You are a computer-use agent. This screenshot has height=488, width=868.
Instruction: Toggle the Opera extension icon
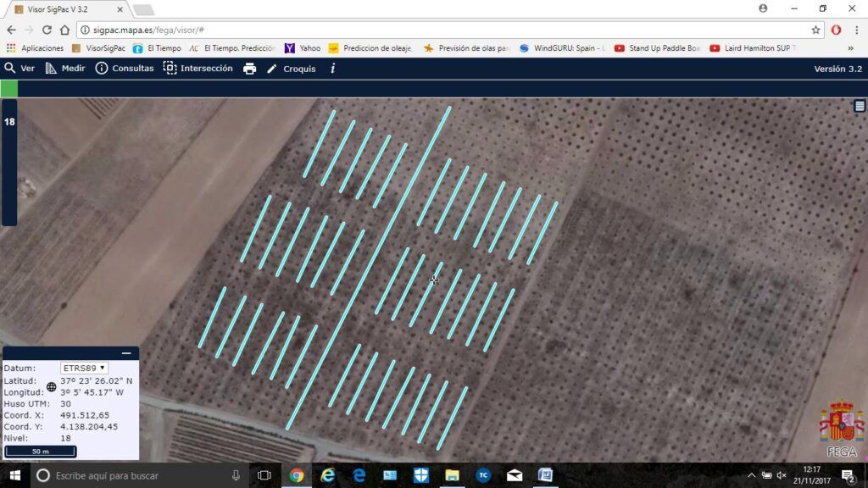[x=836, y=30]
